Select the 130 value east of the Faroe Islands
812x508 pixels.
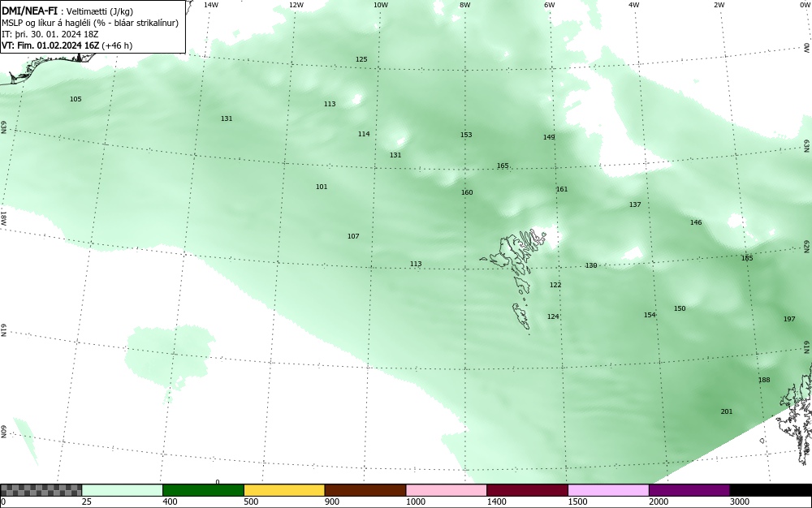click(591, 265)
